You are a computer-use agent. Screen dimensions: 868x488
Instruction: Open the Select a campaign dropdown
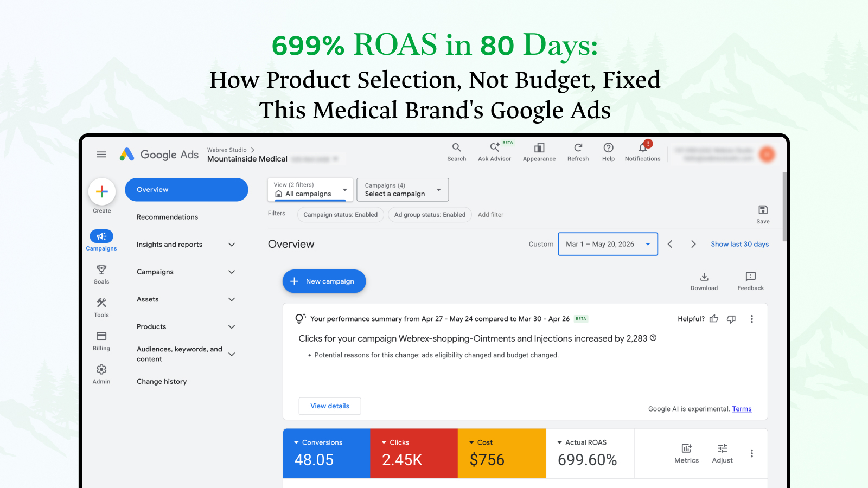(x=403, y=189)
